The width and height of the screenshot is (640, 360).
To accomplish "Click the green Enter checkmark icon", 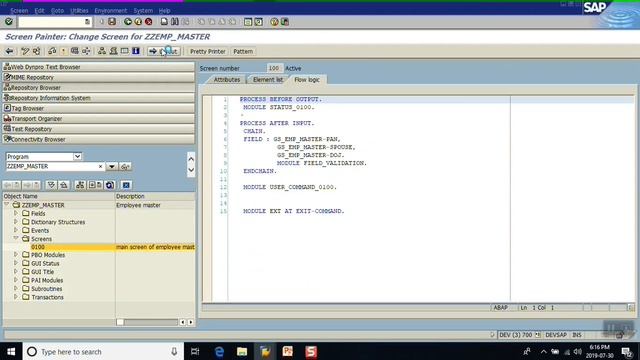I will coord(9,22).
